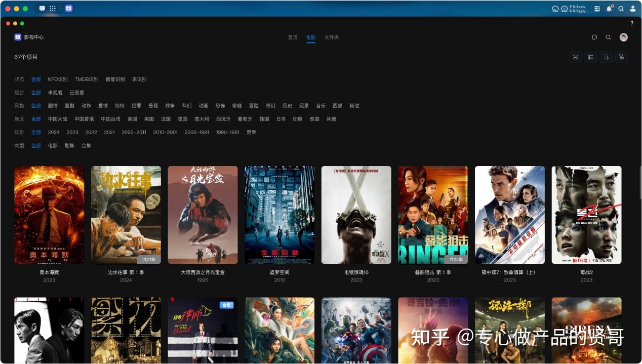Filter year by 1990-1981
The height and width of the screenshot is (364, 642).
(228, 132)
